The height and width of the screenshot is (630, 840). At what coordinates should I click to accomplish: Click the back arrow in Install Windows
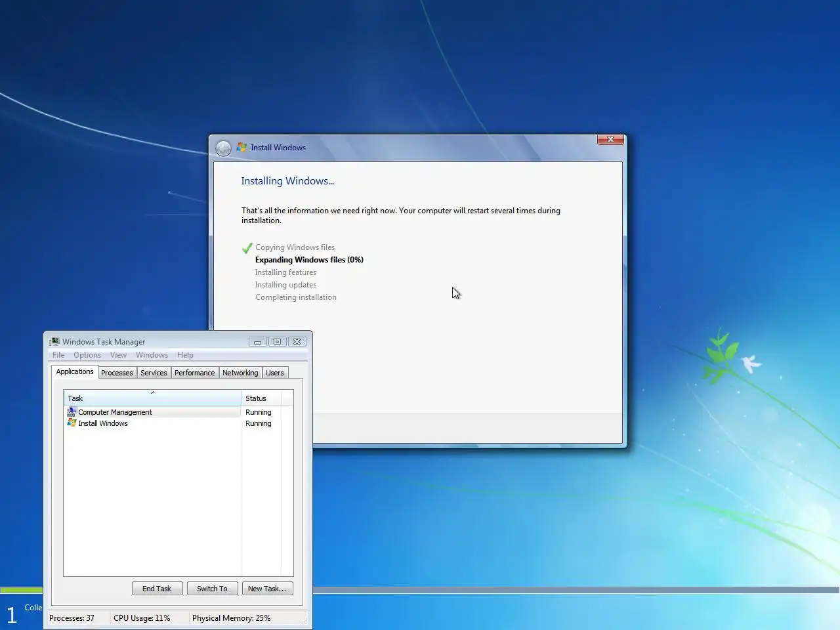pos(223,148)
